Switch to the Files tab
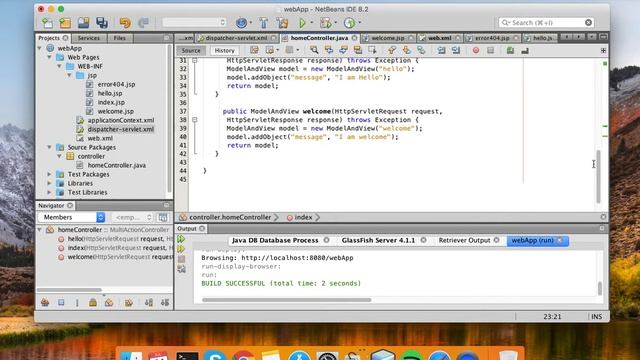 point(120,38)
